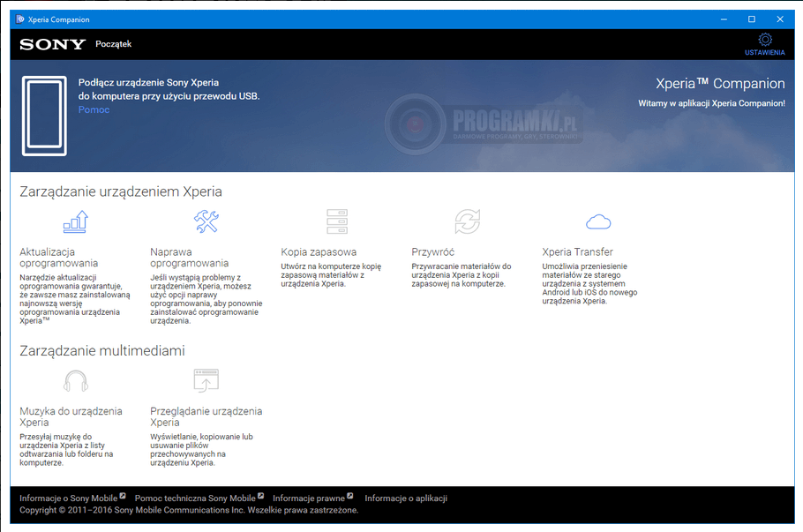Image resolution: width=803 pixels, height=532 pixels.
Task: Close the Xperia Companion window
Action: click(x=780, y=19)
